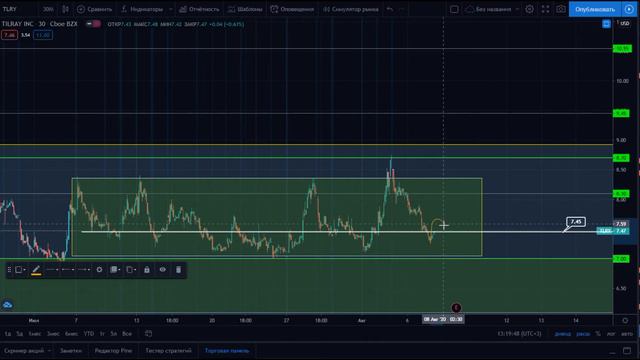This screenshot has height=360, width=640.
Task: Click the red sell price 7.46 button
Action: (9, 35)
